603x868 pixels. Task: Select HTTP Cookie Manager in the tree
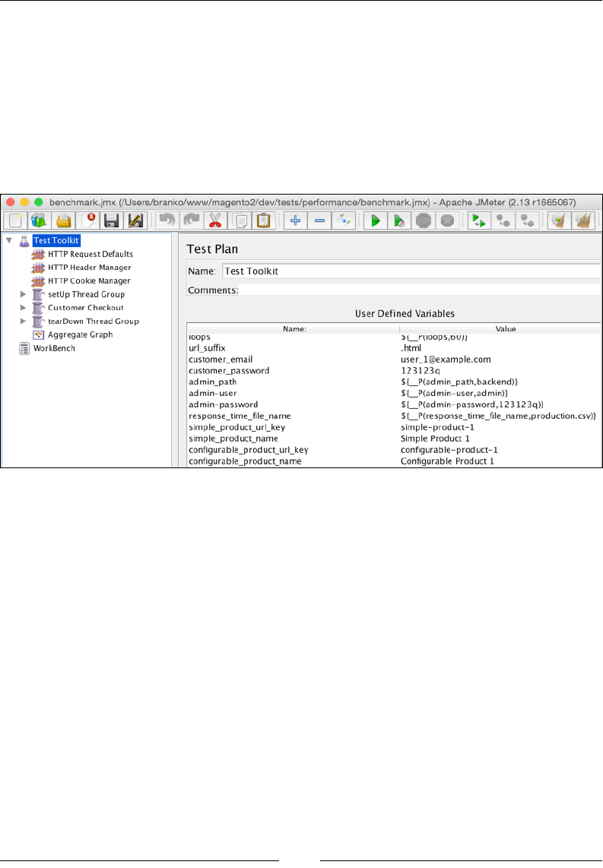point(89,280)
